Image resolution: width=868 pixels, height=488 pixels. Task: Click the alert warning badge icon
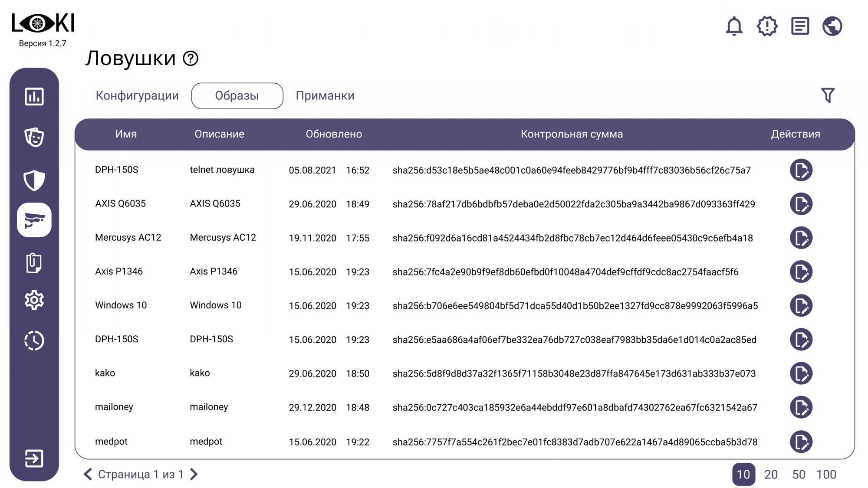(767, 26)
